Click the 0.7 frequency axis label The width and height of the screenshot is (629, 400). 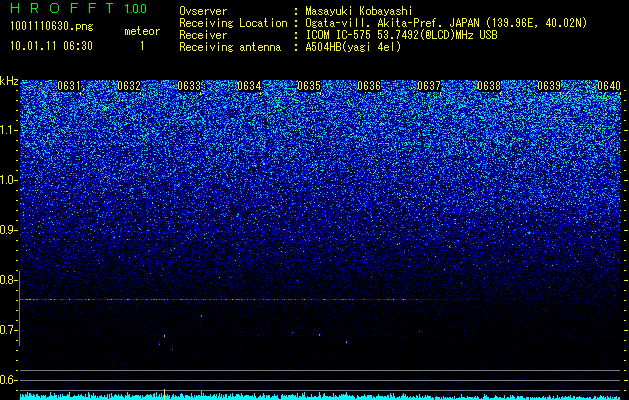point(8,330)
